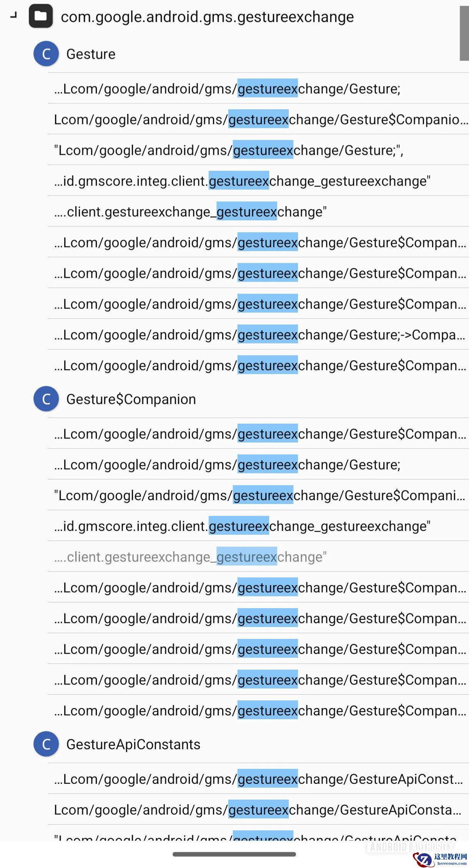Open the GestureApiConstants class entry
Viewport: 469px width, 868px height.
tap(133, 745)
